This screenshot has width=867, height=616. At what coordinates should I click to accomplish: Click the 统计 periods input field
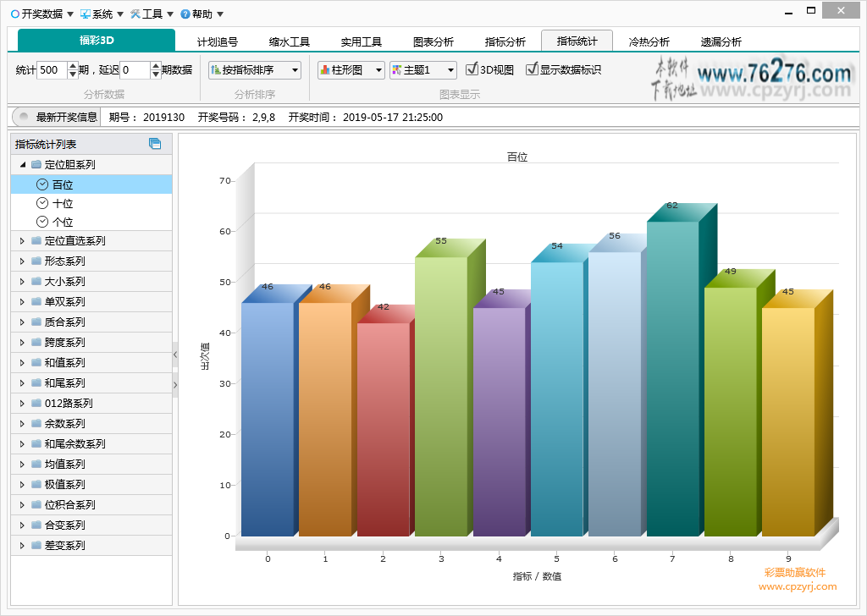tap(52, 70)
